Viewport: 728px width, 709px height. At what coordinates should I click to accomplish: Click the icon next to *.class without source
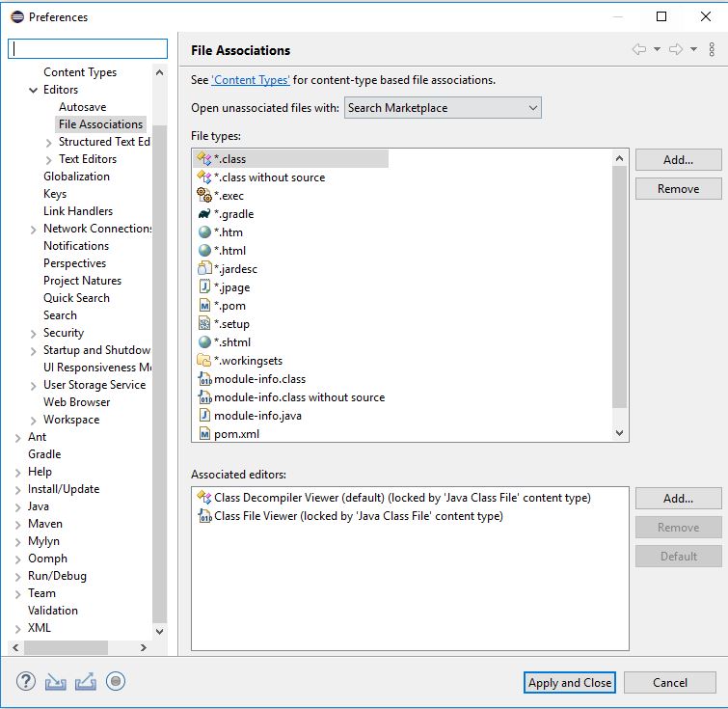(x=204, y=177)
